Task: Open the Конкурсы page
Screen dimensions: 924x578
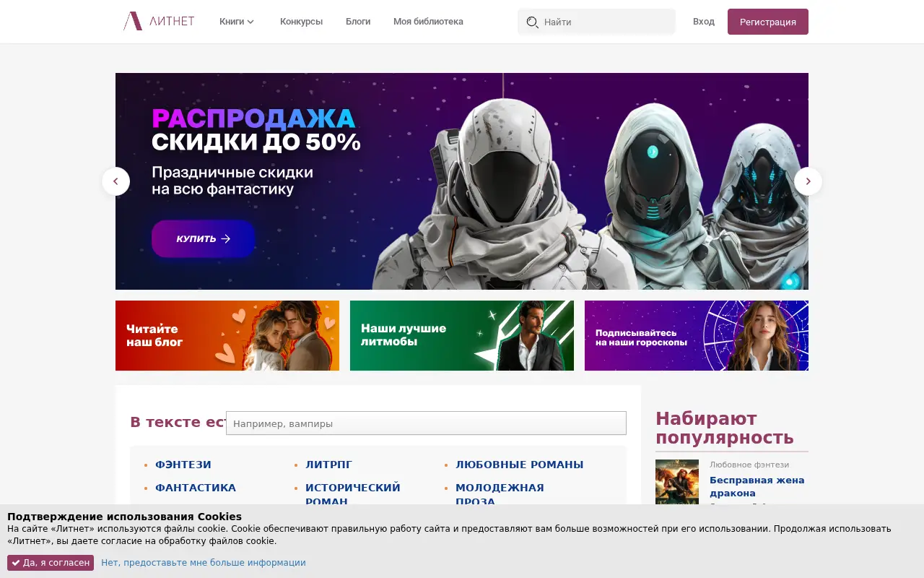Action: (x=301, y=22)
